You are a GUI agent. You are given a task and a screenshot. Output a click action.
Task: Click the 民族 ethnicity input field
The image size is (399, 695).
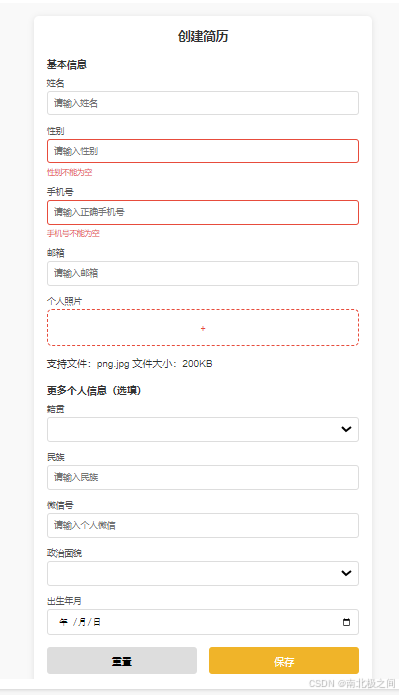(203, 477)
